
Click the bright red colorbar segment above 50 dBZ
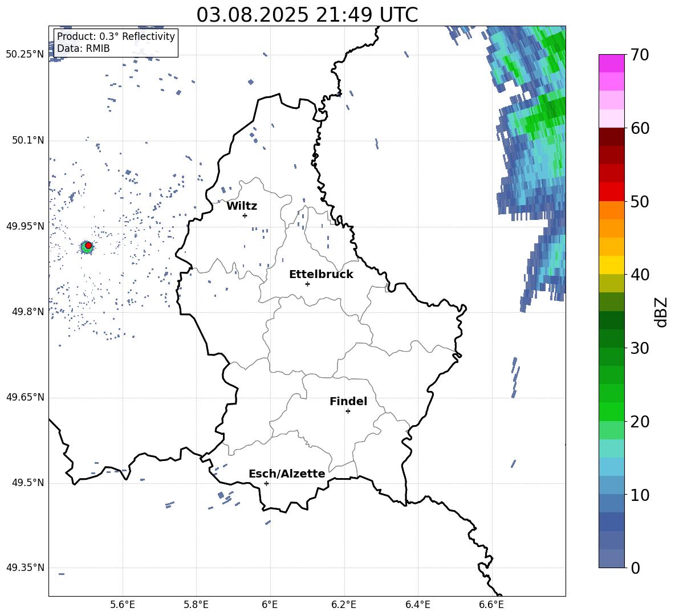(611, 191)
